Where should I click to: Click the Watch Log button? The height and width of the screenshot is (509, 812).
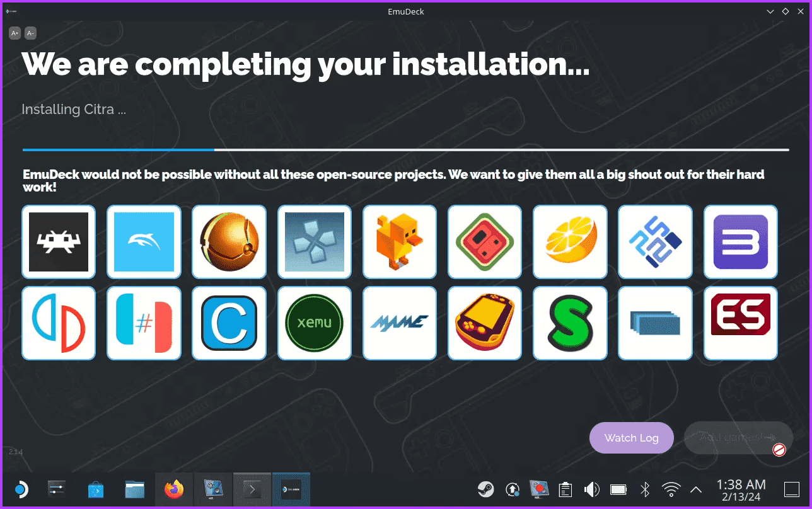tap(632, 438)
